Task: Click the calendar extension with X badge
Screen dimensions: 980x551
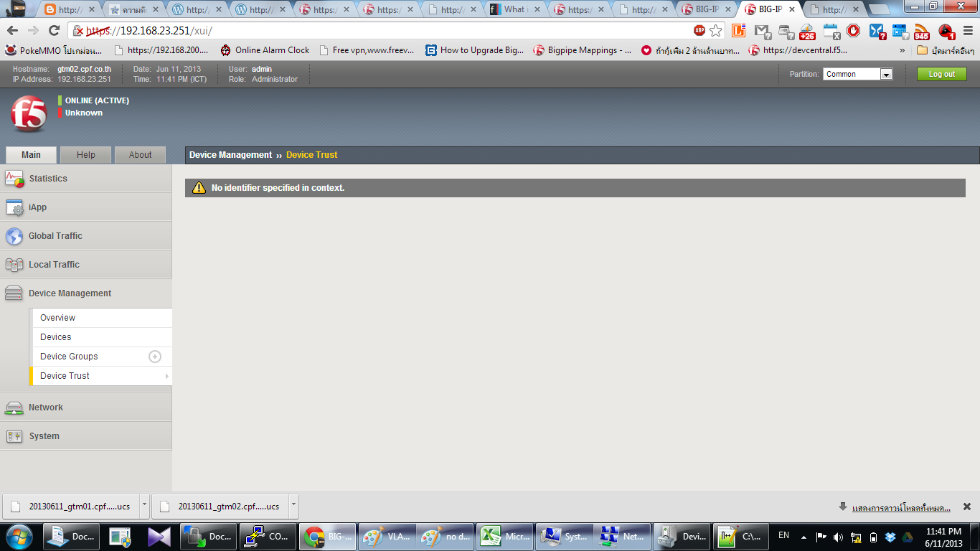Action: click(x=831, y=31)
